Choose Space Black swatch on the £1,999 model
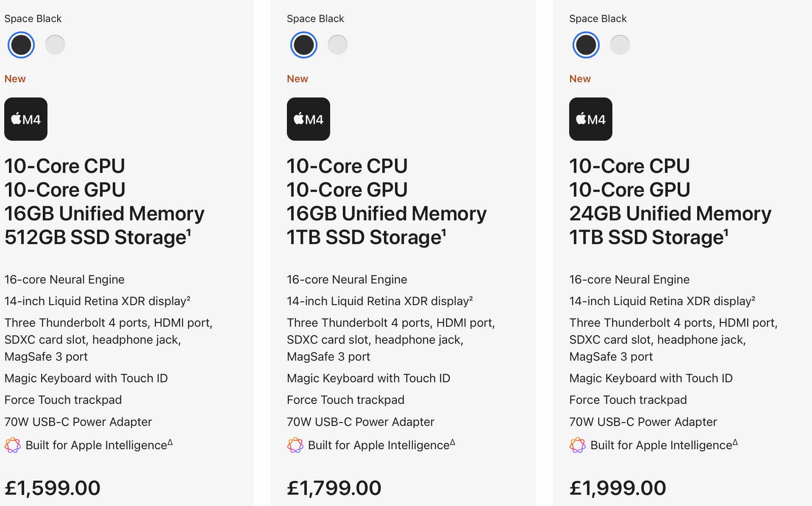 coord(586,45)
